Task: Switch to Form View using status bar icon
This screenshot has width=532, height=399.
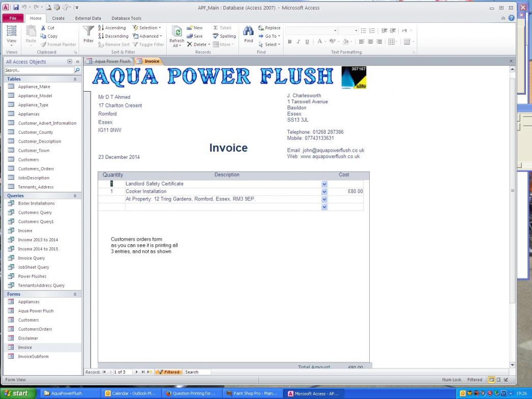Action: coord(491,380)
